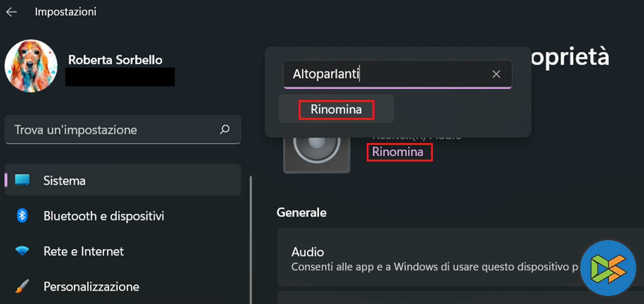Image resolution: width=644 pixels, height=304 pixels.
Task: Open Bluetooth e dispositivi settings
Action: 104,216
